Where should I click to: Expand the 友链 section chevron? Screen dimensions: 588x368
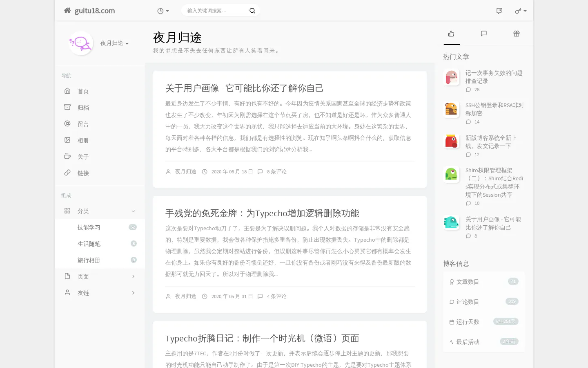coord(133,293)
